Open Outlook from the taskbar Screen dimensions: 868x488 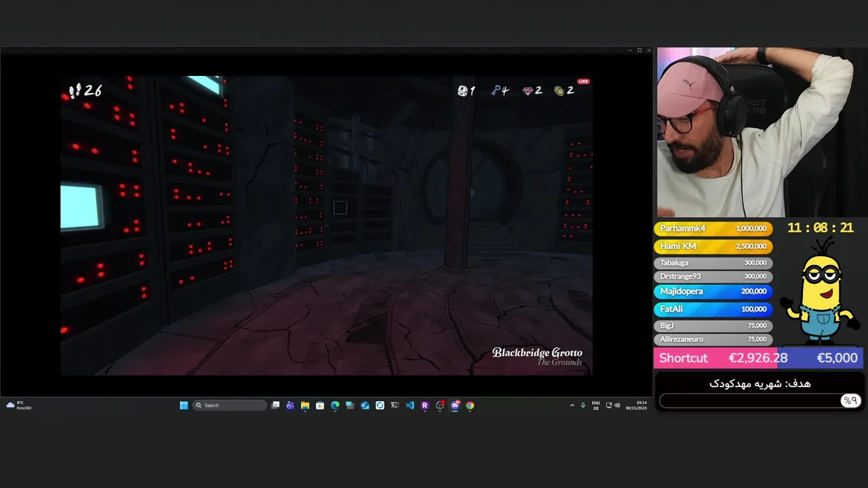365,405
